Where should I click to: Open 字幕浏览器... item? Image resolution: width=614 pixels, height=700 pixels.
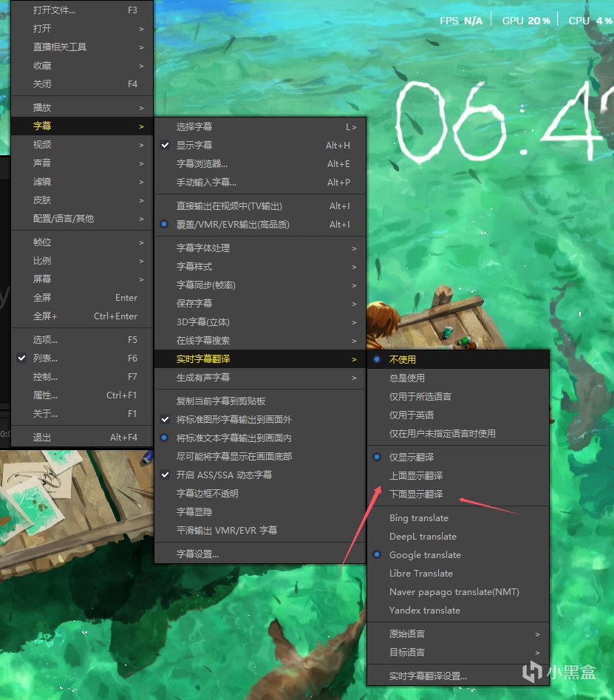click(260, 164)
